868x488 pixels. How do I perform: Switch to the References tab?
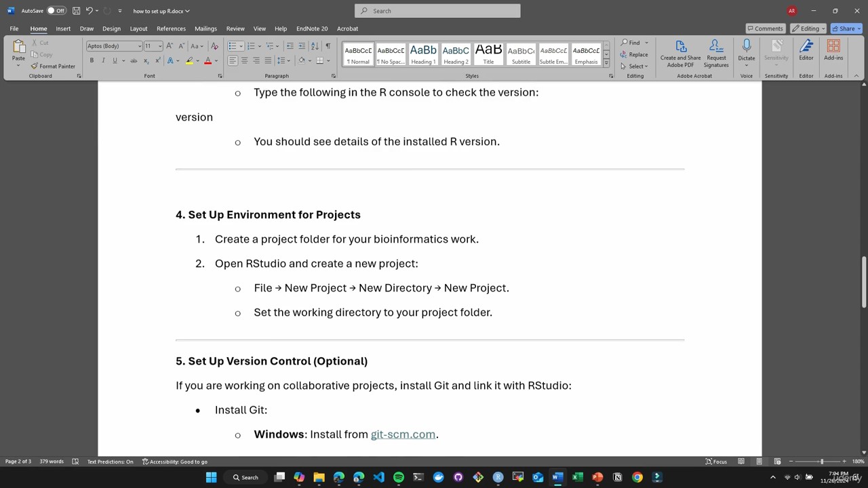coord(171,28)
